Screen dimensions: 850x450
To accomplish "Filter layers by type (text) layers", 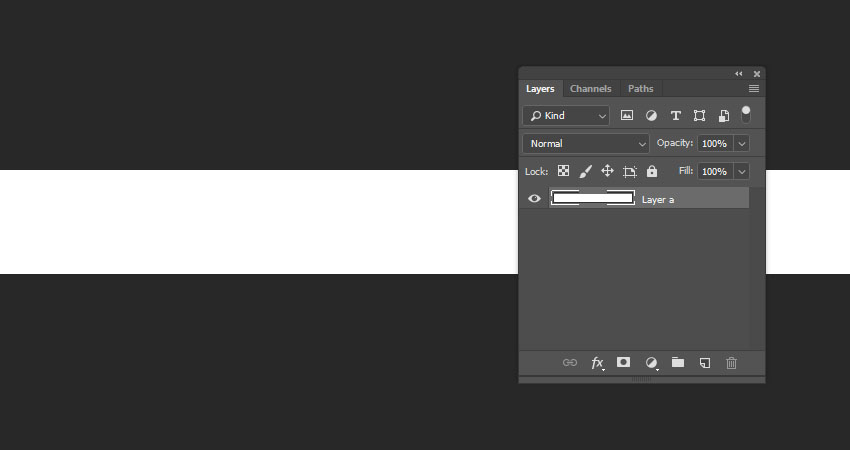I will (675, 116).
